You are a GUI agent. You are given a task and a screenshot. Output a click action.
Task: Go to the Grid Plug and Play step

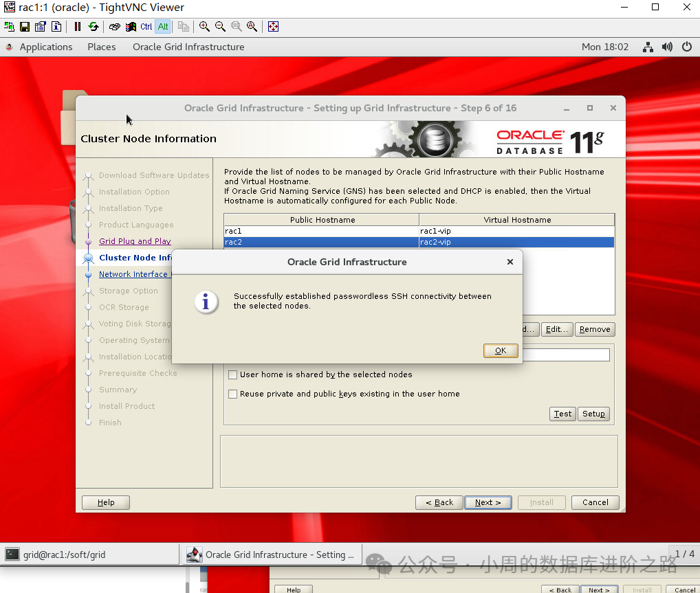135,241
